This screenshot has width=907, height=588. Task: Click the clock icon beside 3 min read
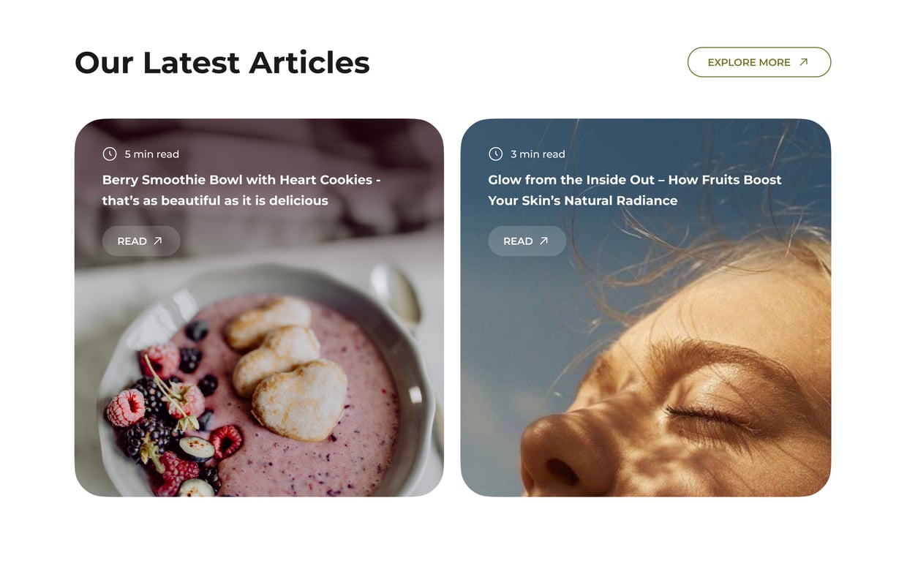tap(495, 154)
